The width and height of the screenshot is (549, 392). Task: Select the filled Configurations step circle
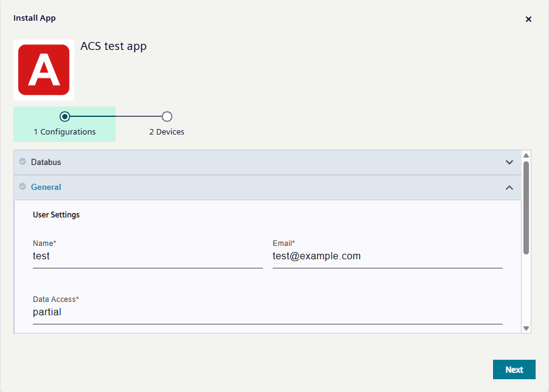[65, 116]
